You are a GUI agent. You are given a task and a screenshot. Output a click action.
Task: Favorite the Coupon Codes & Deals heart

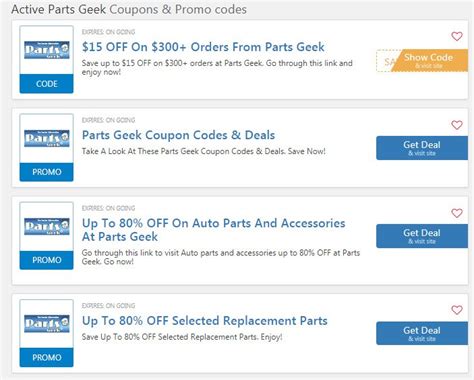pyautogui.click(x=457, y=125)
